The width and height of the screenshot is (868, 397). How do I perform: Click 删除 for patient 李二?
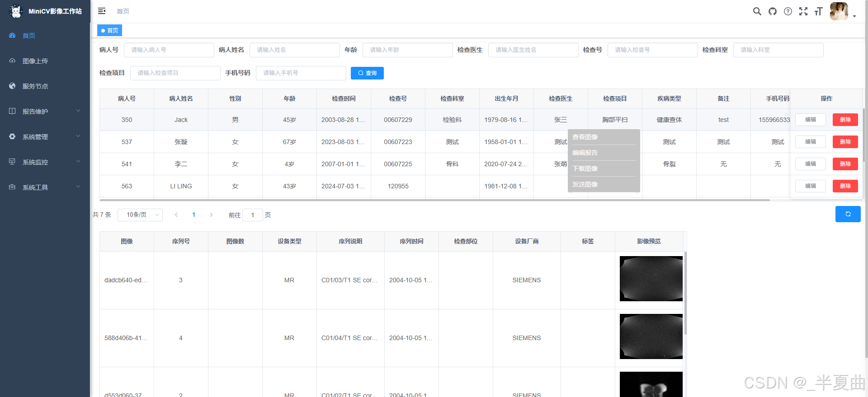click(845, 164)
